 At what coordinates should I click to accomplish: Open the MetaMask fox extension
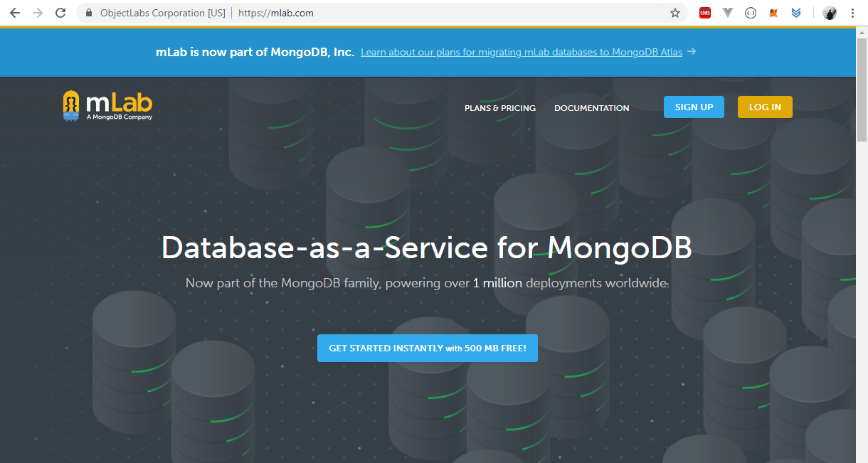(773, 13)
